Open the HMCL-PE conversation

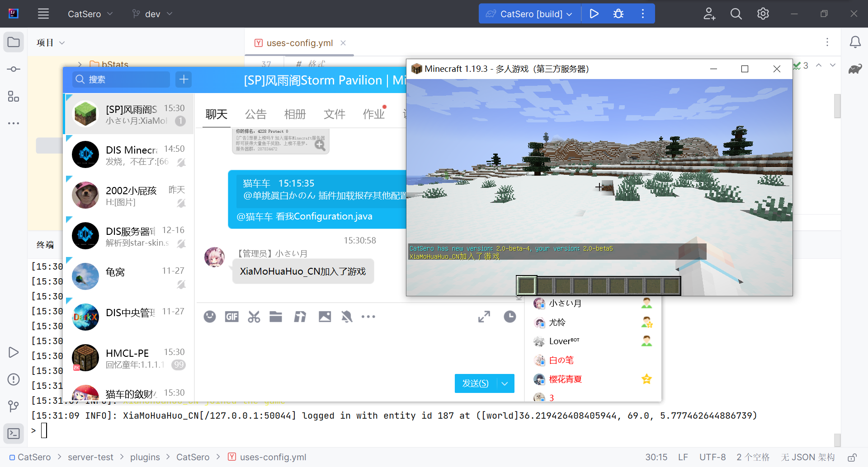(x=129, y=358)
